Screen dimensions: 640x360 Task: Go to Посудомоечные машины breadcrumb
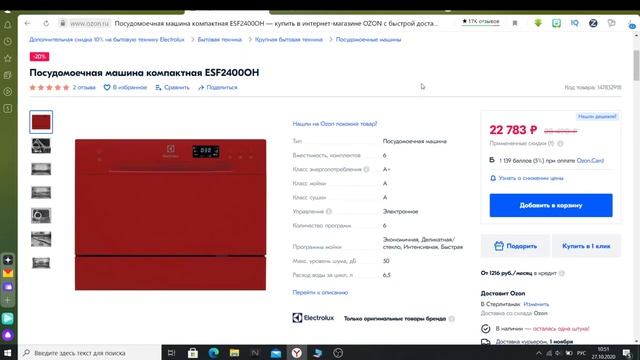point(368,40)
